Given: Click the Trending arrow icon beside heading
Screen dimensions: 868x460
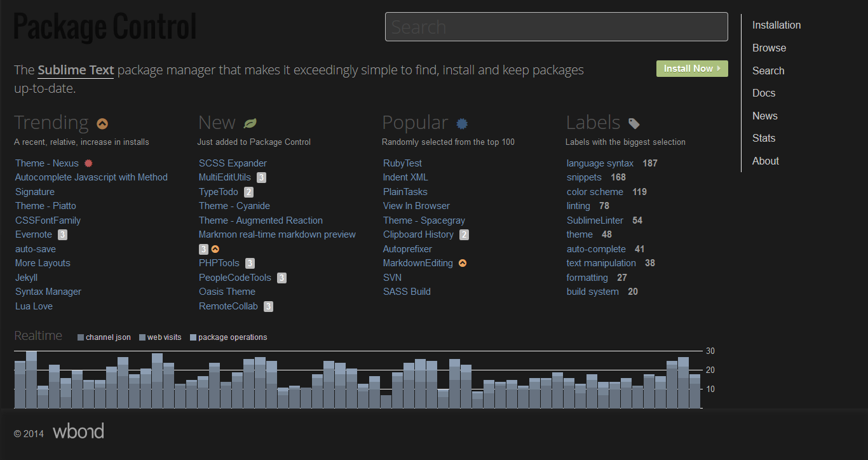Looking at the screenshot, I should point(102,123).
